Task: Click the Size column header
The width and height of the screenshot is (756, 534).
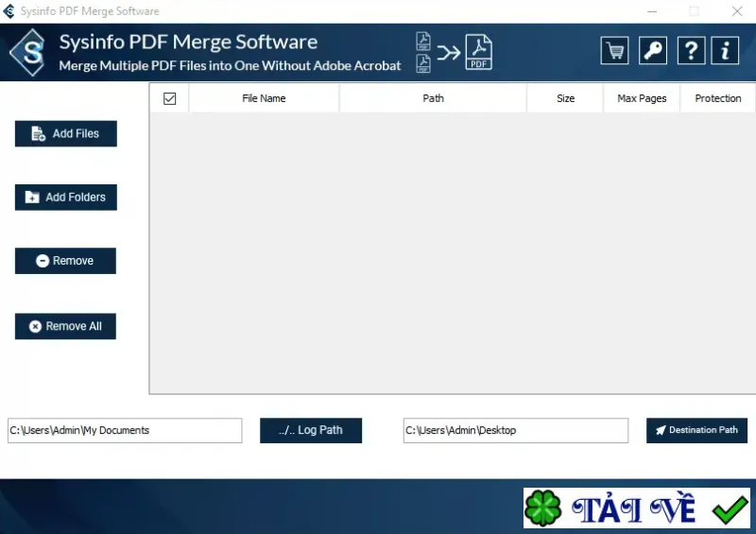Action: (x=565, y=98)
